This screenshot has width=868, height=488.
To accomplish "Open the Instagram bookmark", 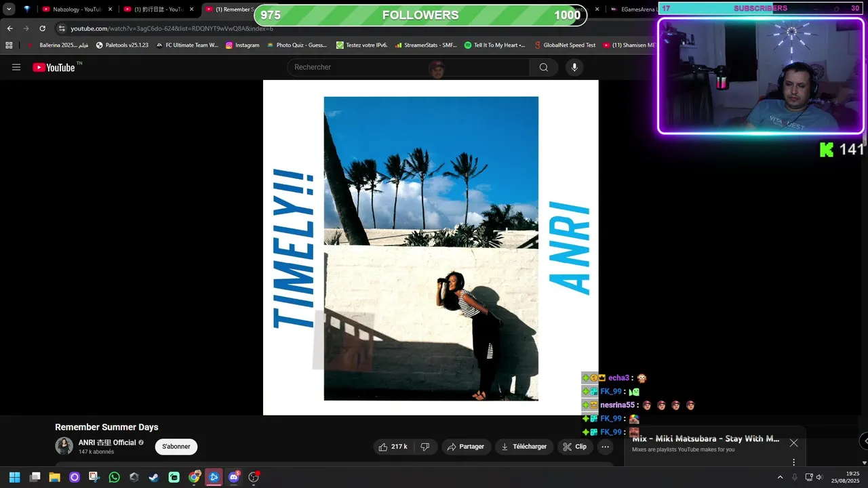I will (242, 45).
